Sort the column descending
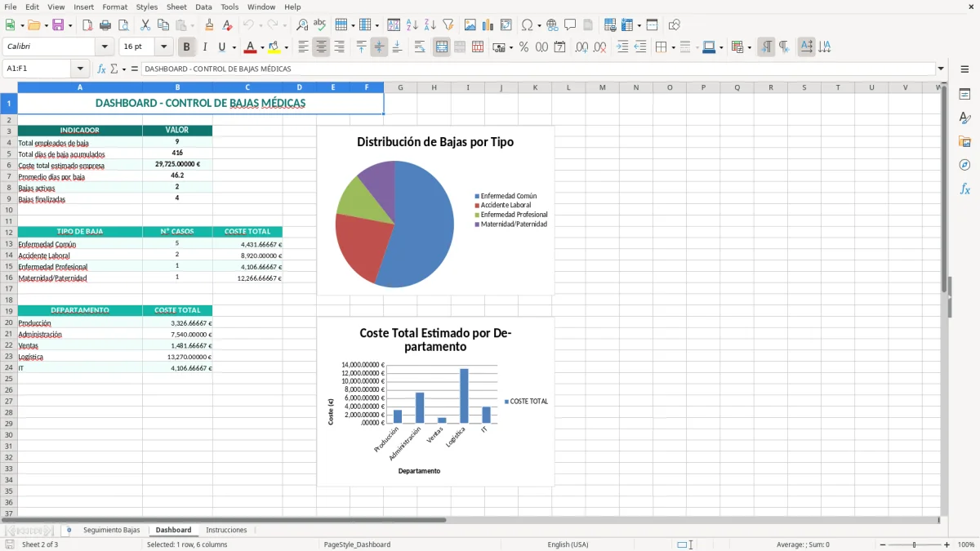 430,25
